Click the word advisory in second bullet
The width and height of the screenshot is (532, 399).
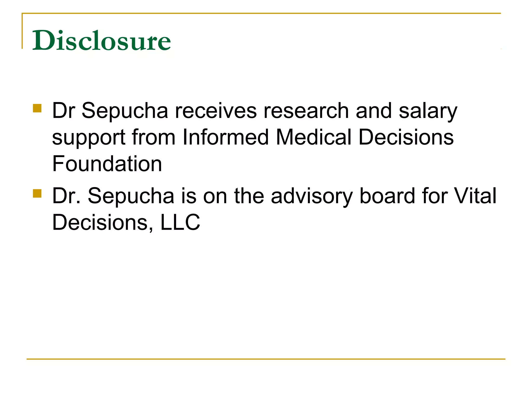coord(311,196)
